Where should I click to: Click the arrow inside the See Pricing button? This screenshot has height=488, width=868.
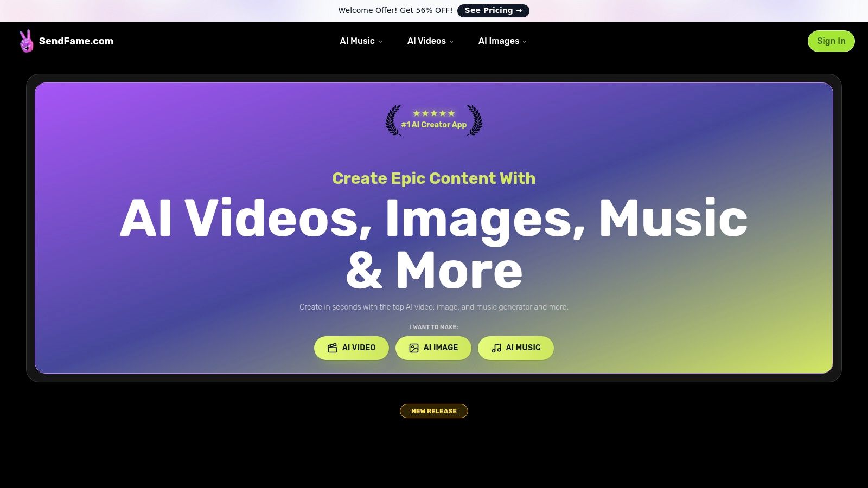click(x=520, y=10)
